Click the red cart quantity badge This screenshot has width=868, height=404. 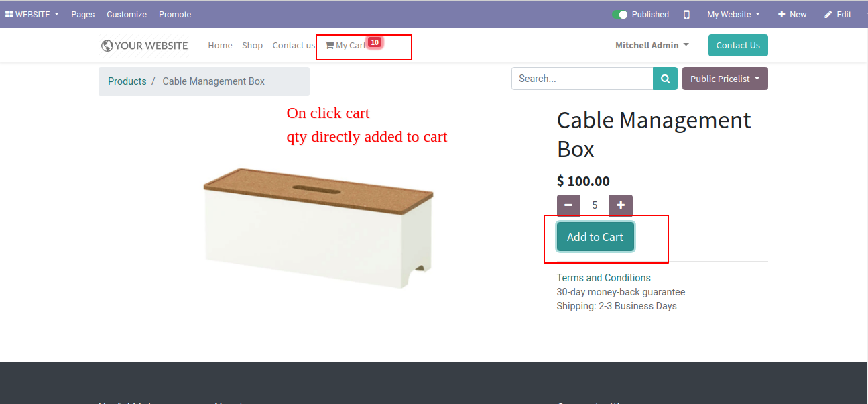375,42
